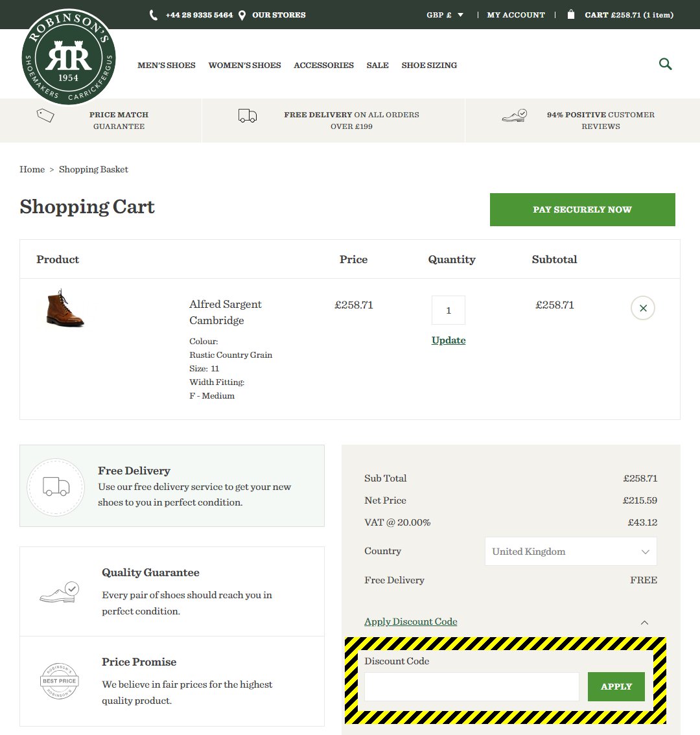Open the Cart £258.71 link
This screenshot has width=700, height=735.
pyautogui.click(x=629, y=15)
